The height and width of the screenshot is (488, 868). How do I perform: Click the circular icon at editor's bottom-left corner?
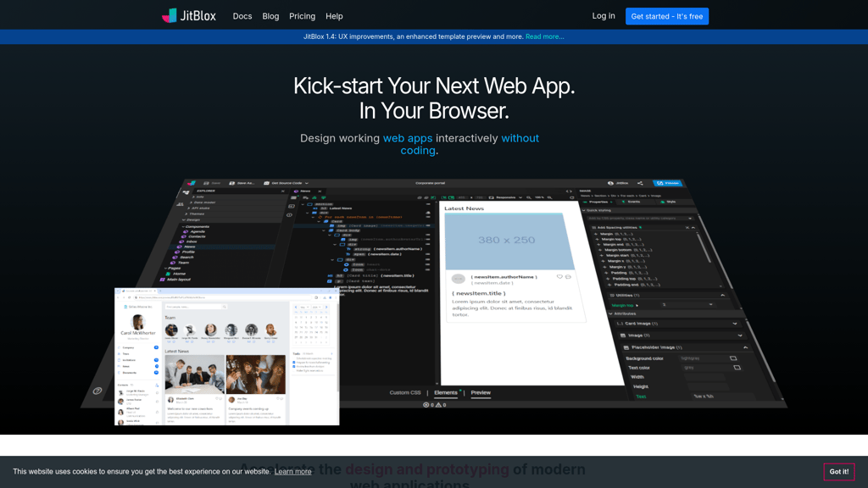(97, 391)
